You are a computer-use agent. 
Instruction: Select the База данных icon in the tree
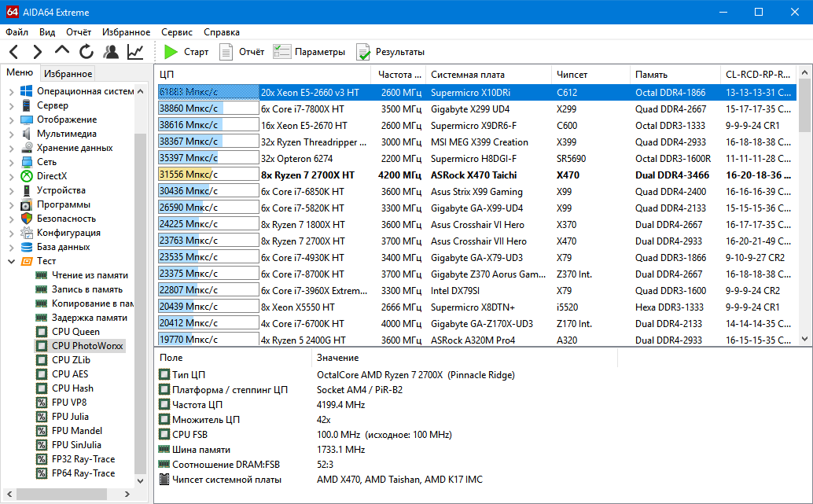pyautogui.click(x=27, y=247)
